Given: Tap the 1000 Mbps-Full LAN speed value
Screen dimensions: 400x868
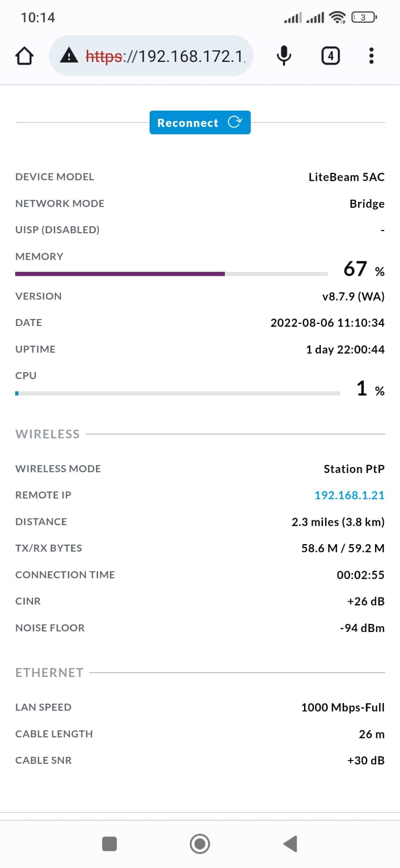Looking at the screenshot, I should [x=343, y=707].
